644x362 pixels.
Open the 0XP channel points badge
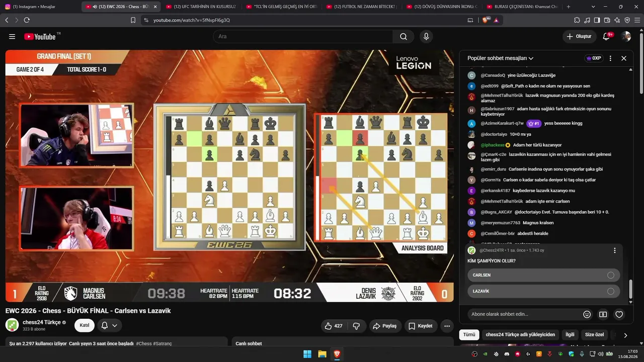pyautogui.click(x=594, y=58)
